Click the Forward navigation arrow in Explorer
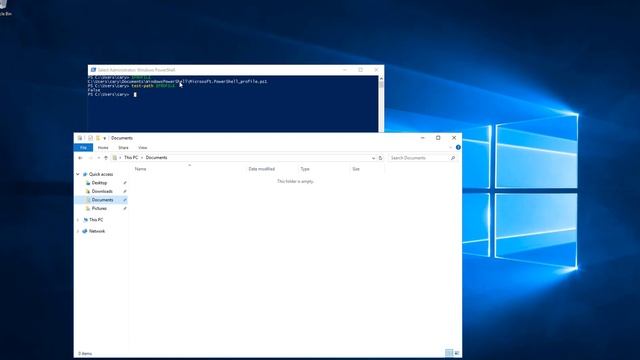 point(90,158)
